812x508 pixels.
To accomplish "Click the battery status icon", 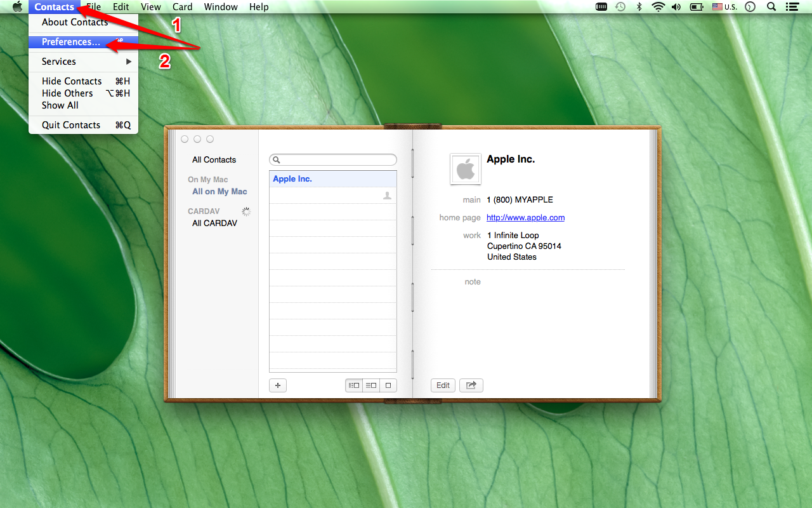I will pos(697,7).
